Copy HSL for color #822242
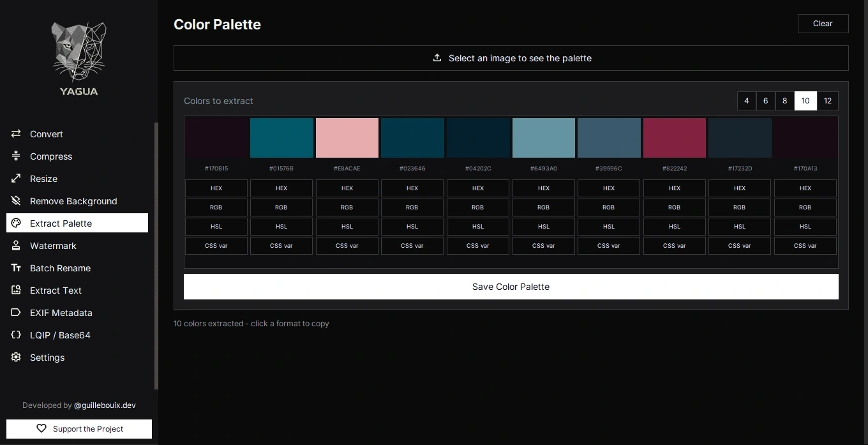This screenshot has height=445, width=868. [x=675, y=227]
